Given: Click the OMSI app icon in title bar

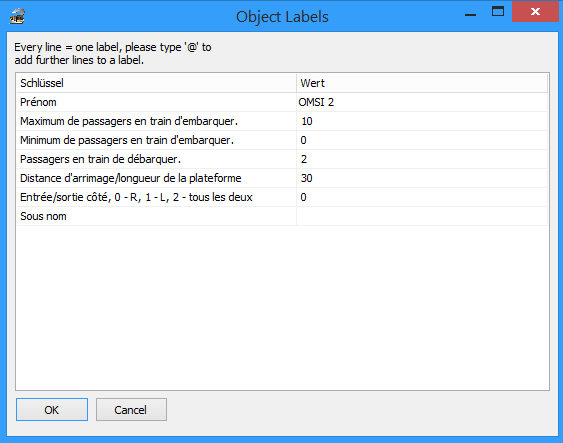Looking at the screenshot, I should coord(17,17).
